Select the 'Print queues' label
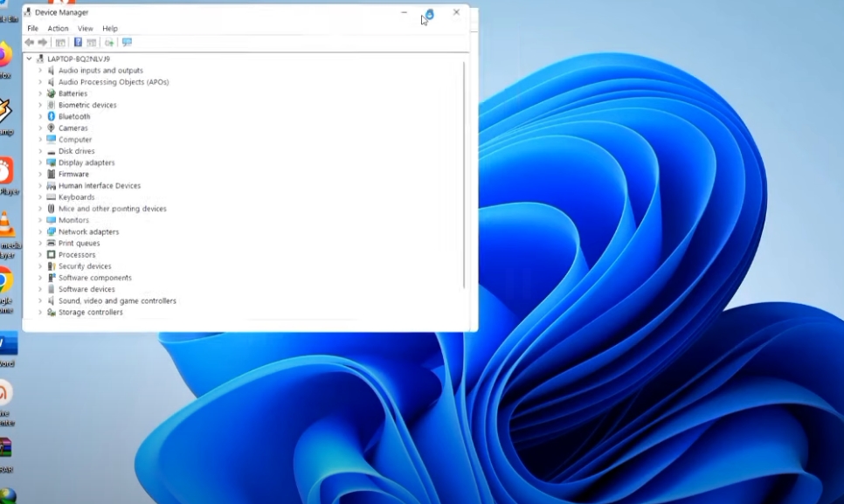The width and height of the screenshot is (844, 504). tap(80, 243)
